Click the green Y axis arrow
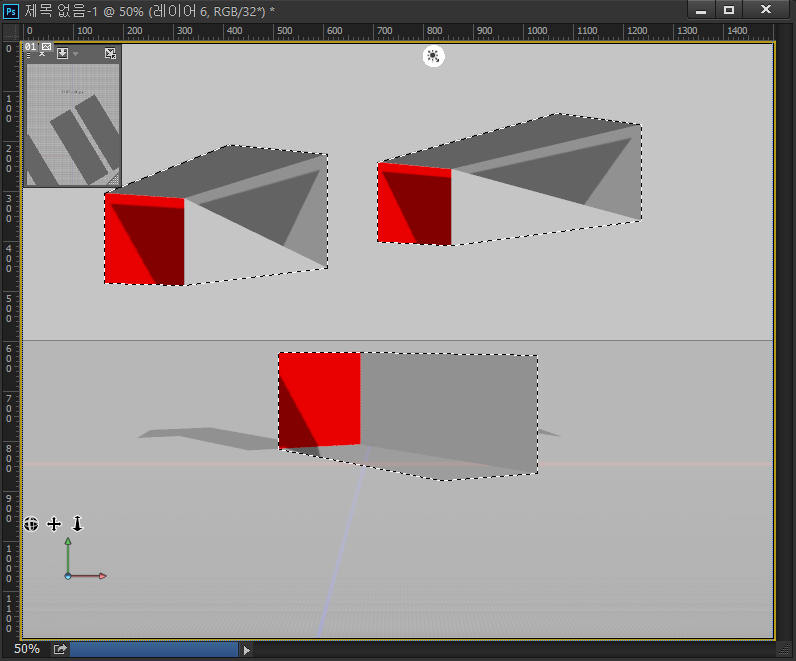Image resolution: width=796 pixels, height=661 pixels. [x=68, y=543]
